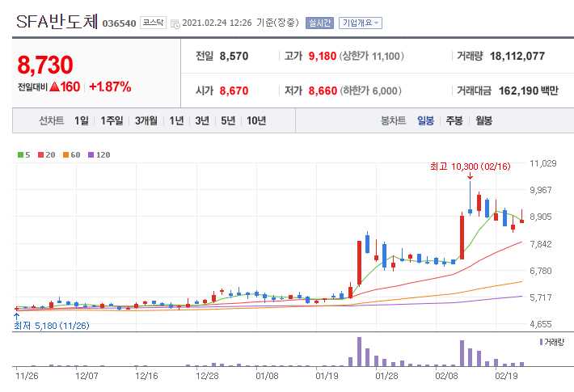Select the 1일 line chart tab
574x392 pixels.
pos(82,120)
